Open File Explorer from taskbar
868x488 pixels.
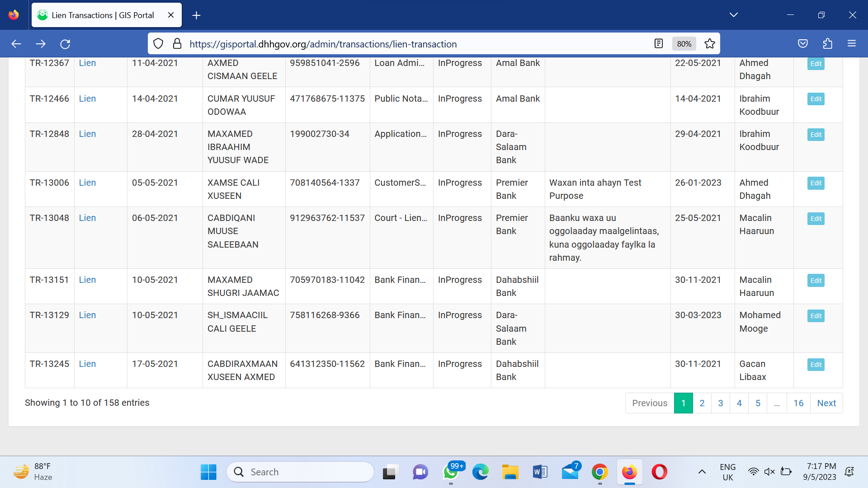pos(510,472)
